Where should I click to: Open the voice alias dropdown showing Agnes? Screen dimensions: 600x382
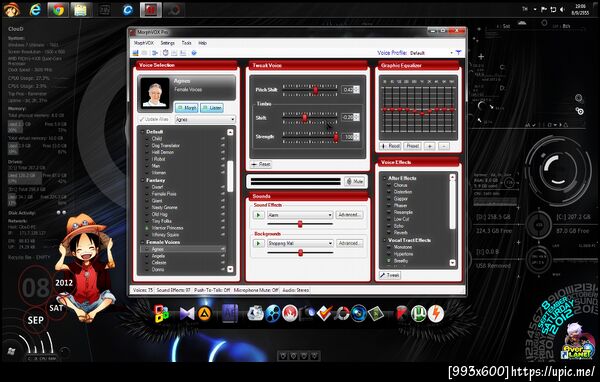(205, 119)
